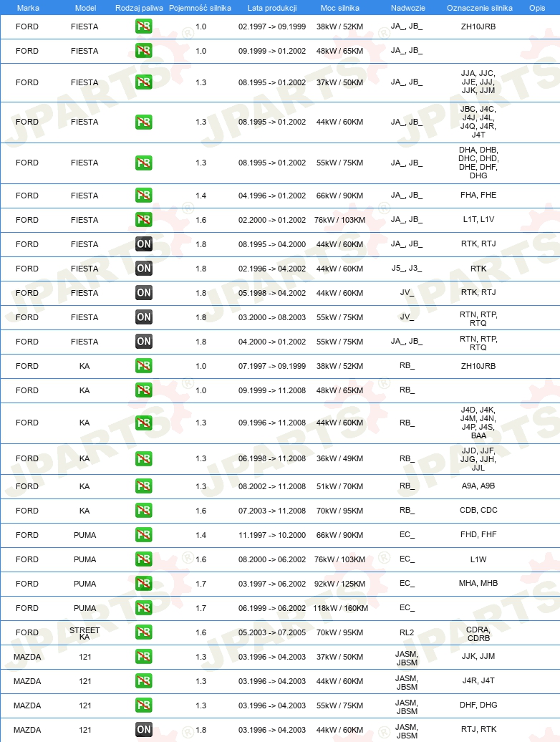Select body code RL2 cell

[x=407, y=632]
